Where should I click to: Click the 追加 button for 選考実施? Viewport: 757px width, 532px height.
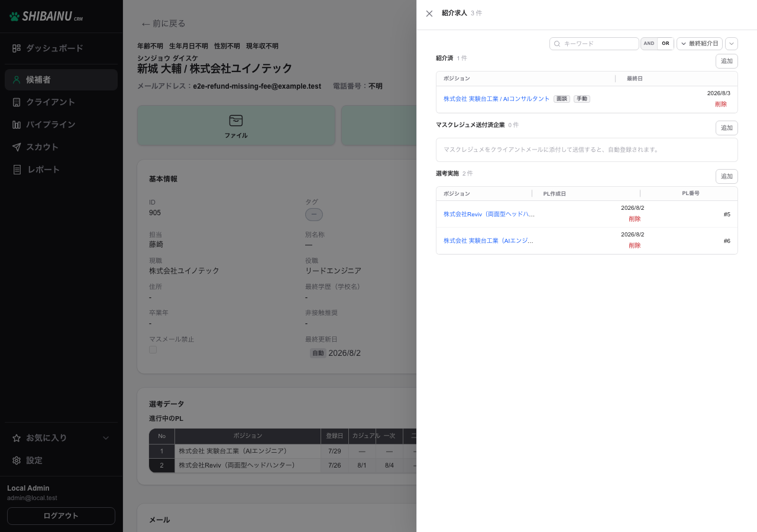click(x=727, y=176)
